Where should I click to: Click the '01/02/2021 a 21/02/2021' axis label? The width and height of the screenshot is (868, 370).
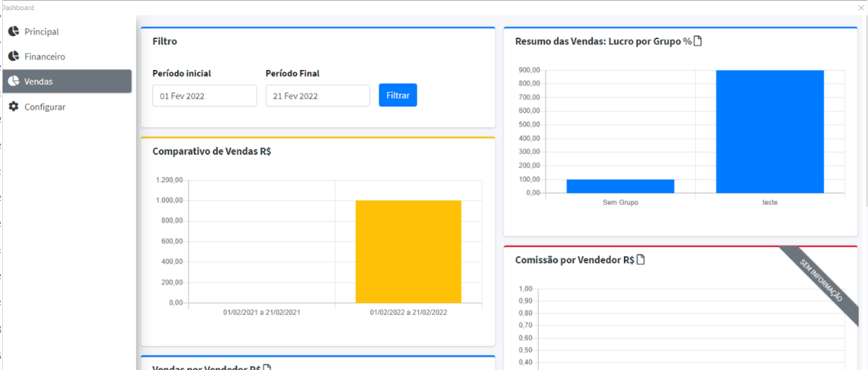click(x=262, y=312)
